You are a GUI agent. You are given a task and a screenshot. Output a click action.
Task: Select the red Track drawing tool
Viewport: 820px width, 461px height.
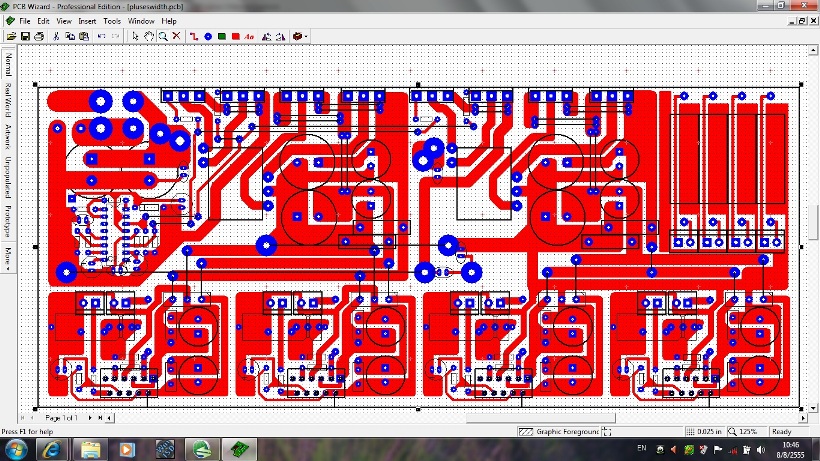point(194,36)
